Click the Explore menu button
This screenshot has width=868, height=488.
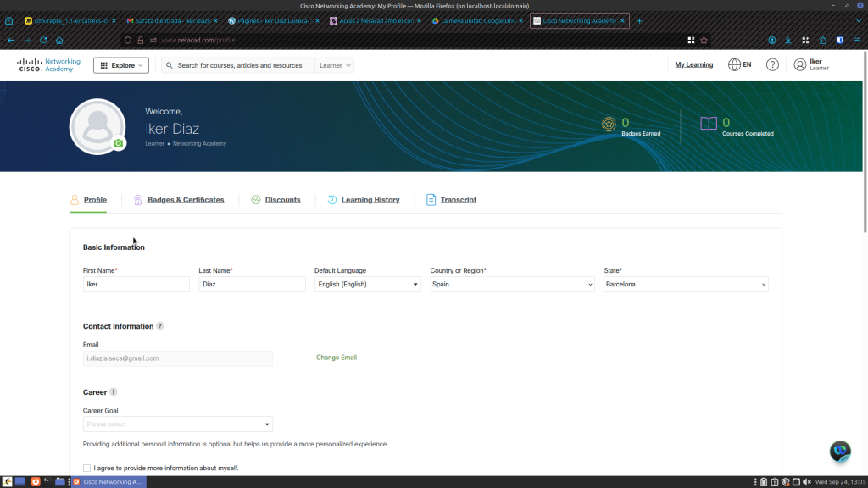click(x=121, y=65)
